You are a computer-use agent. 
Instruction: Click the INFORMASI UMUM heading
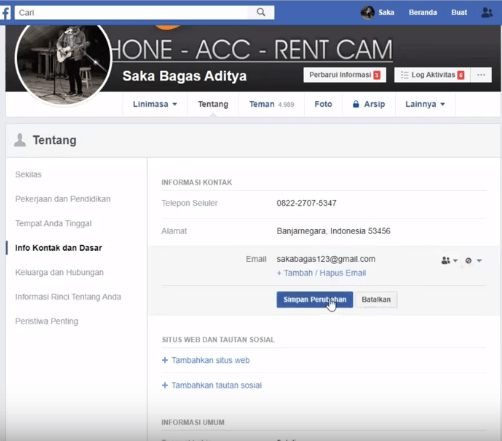[x=193, y=422]
